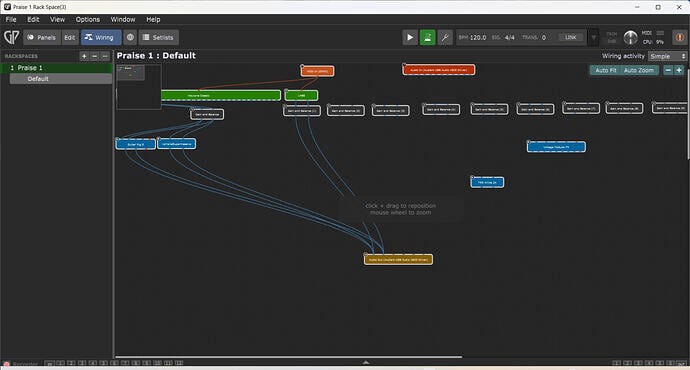This screenshot has height=370, width=690.
Task: Click the BPM tempo value 120.0
Action: [478, 37]
